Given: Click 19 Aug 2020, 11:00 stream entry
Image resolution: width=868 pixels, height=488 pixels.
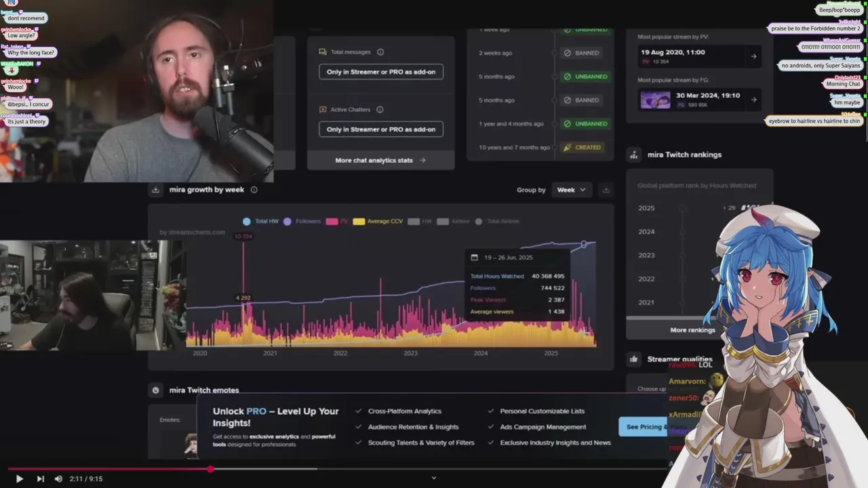Looking at the screenshot, I should [x=700, y=56].
